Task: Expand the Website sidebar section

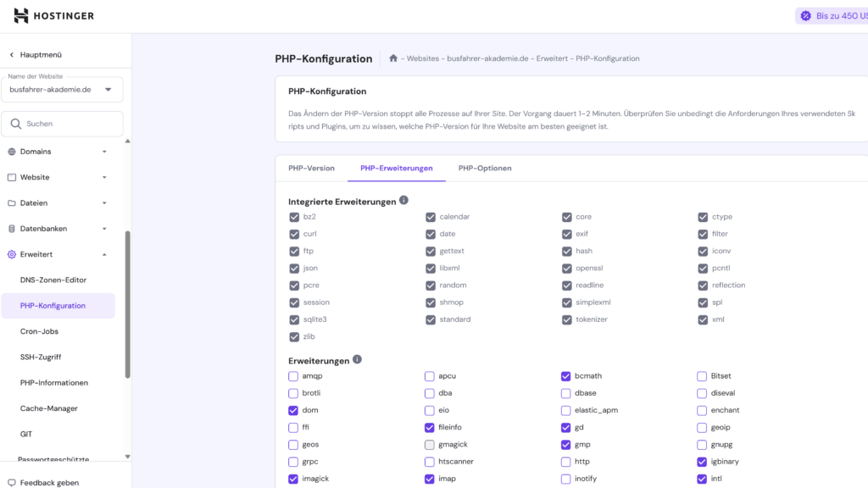Action: pyautogui.click(x=58, y=177)
